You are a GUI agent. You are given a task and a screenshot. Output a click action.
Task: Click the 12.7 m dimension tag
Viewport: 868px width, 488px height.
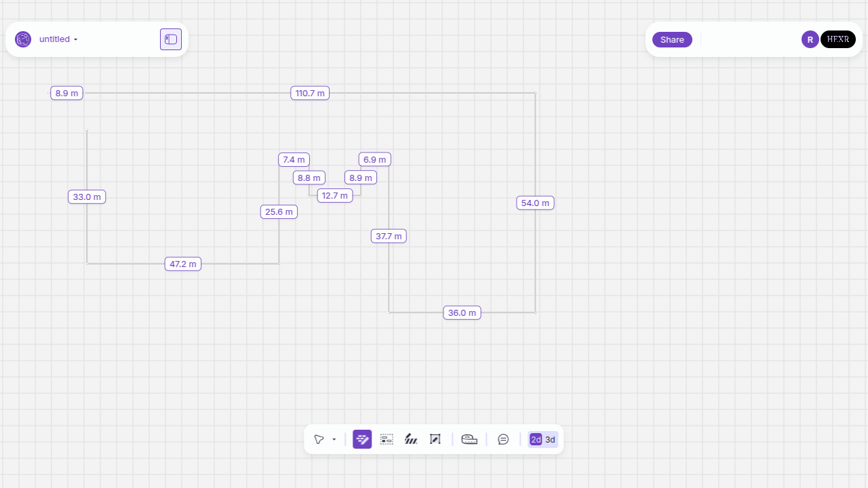335,195
